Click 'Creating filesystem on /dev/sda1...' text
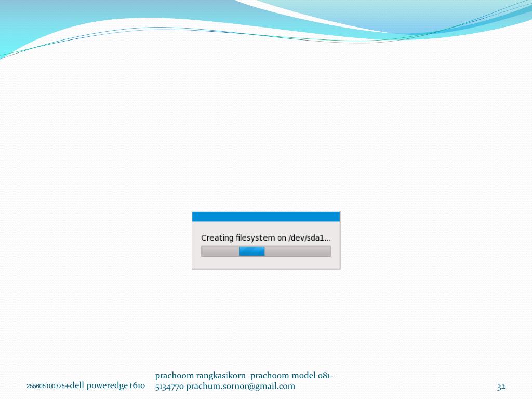 tap(265, 238)
